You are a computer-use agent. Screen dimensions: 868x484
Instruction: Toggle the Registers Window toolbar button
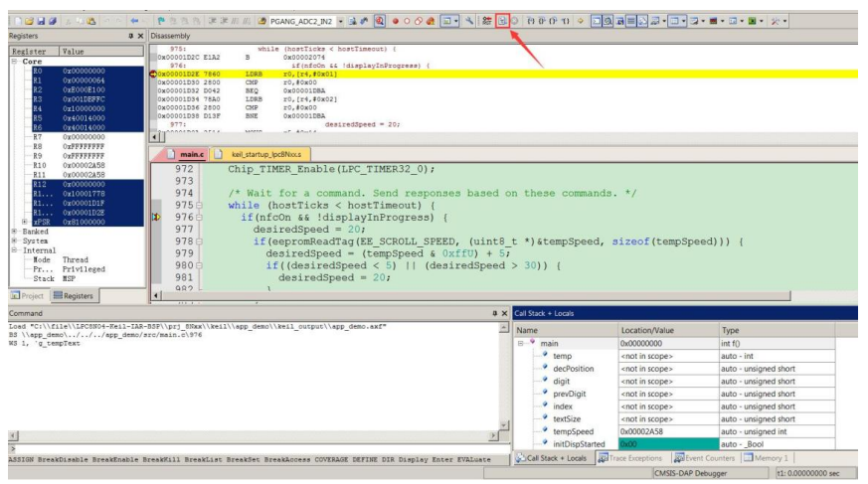[631, 21]
